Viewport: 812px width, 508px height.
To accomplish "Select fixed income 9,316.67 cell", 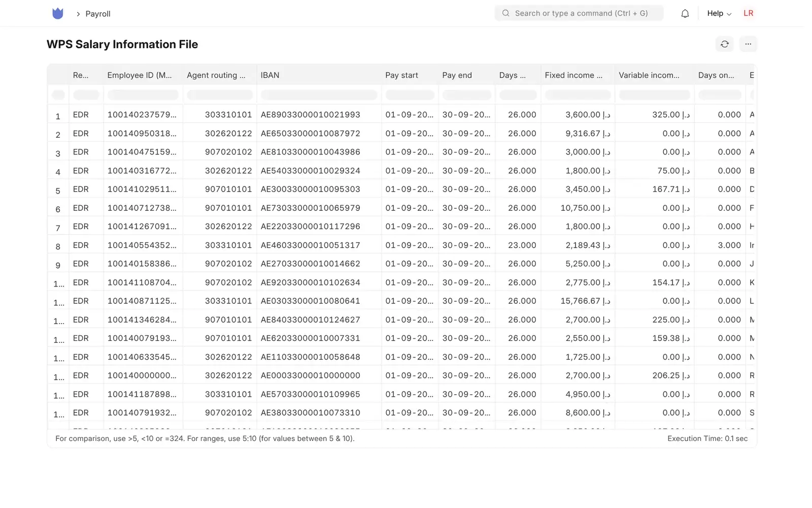I will [578, 134].
